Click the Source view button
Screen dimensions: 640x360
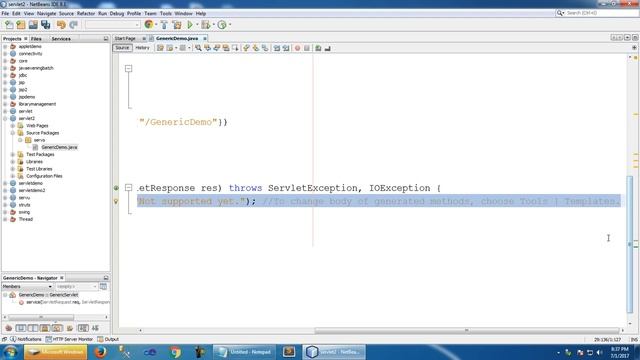point(122,48)
